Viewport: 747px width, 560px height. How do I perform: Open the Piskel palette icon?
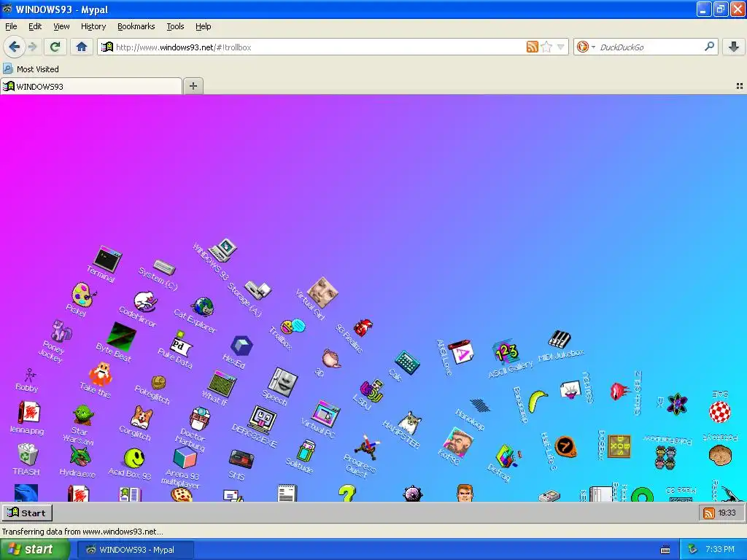pyautogui.click(x=84, y=295)
